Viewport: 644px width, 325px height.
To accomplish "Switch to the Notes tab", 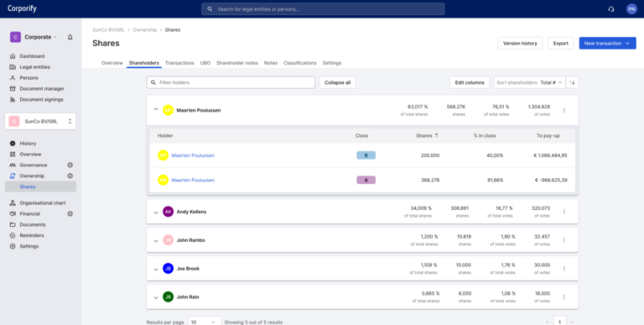I will click(271, 63).
